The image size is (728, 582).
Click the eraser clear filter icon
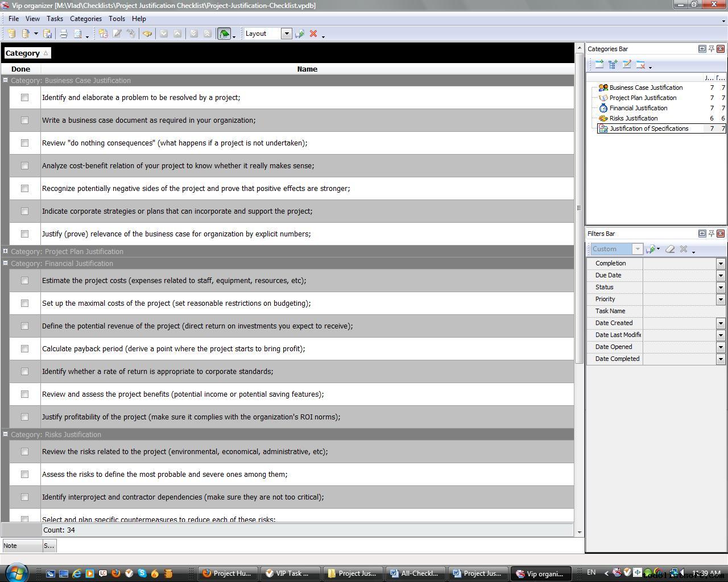pos(670,249)
